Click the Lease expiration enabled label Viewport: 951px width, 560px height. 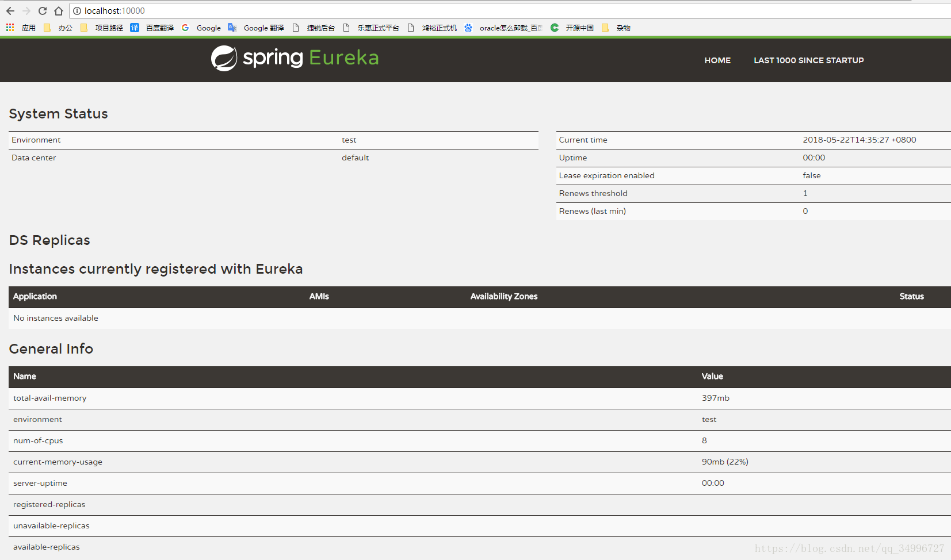606,175
